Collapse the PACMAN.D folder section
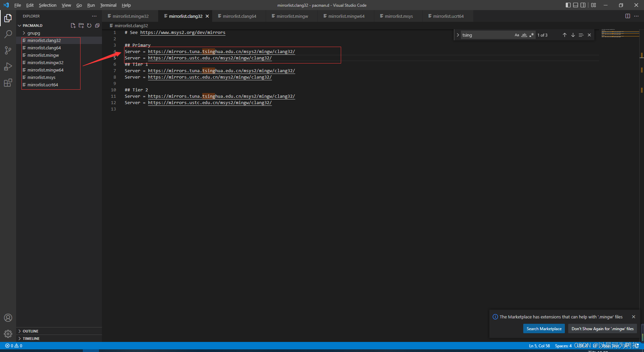This screenshot has width=644, height=352. click(33, 26)
